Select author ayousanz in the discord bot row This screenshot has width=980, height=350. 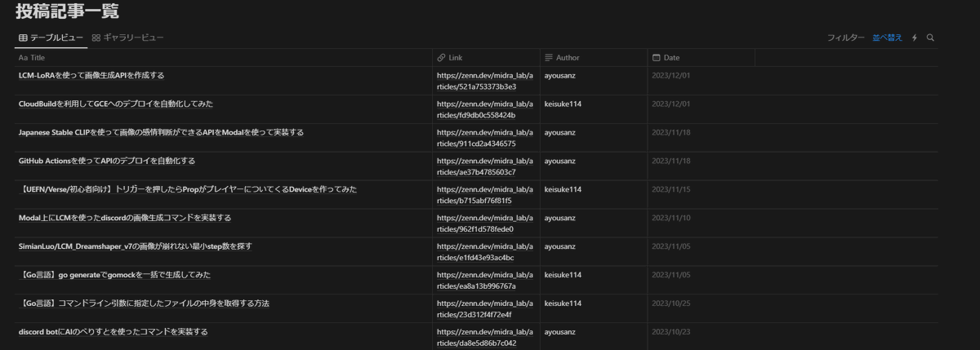point(560,332)
